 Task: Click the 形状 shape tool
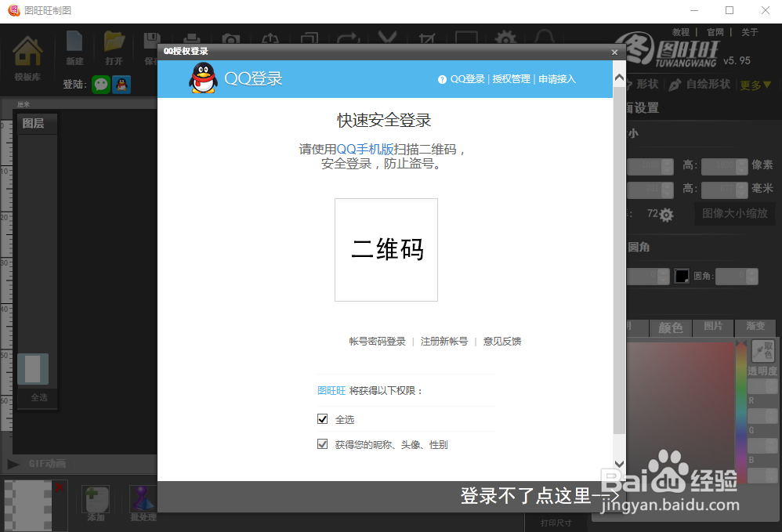pyautogui.click(x=643, y=85)
